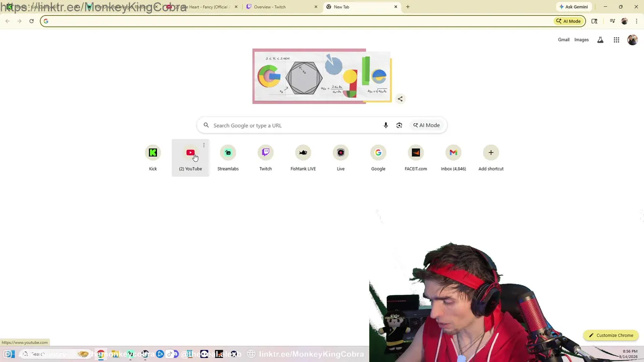The width and height of the screenshot is (644, 362).
Task: Start voice search with microphone icon
Action: [386, 125]
